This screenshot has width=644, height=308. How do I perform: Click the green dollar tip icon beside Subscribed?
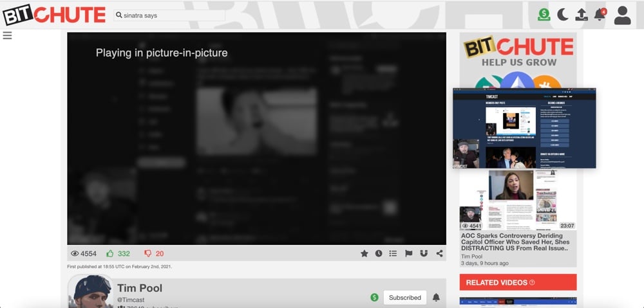click(374, 297)
